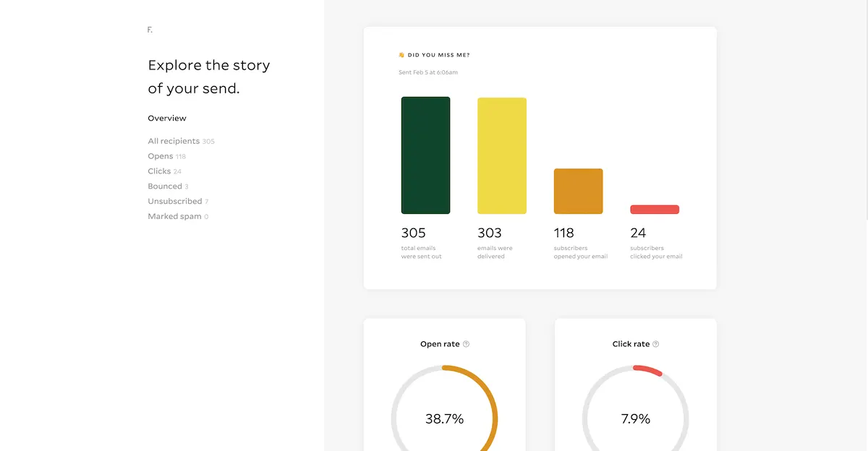View the Clicks 24 list
Screen dimensions: 868x451
pos(164,171)
